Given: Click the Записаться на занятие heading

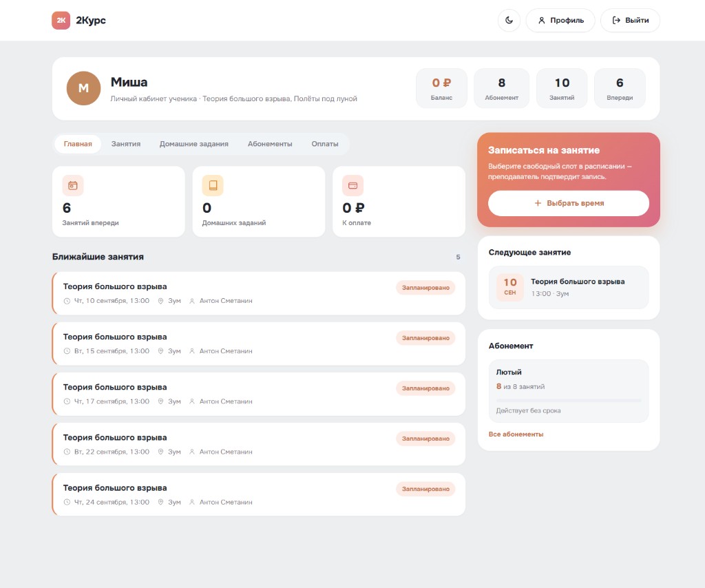Looking at the screenshot, I should click(x=544, y=150).
